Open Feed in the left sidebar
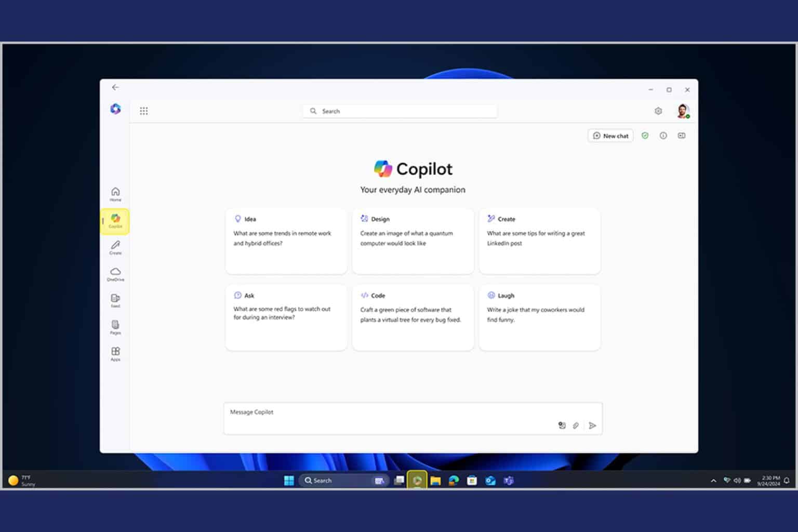The height and width of the screenshot is (532, 798). coord(115,301)
